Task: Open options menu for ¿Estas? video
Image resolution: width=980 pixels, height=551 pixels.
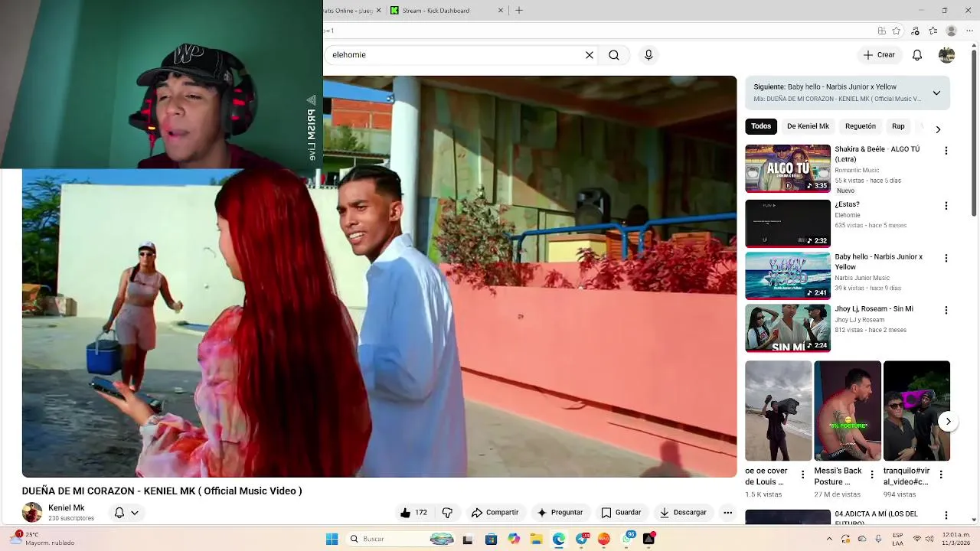Action: click(x=946, y=206)
